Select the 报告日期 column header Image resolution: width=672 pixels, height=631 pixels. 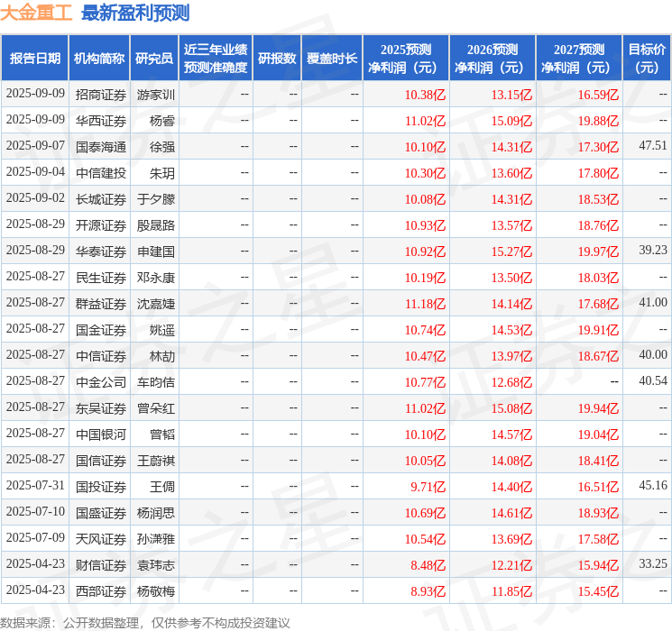coord(34,59)
